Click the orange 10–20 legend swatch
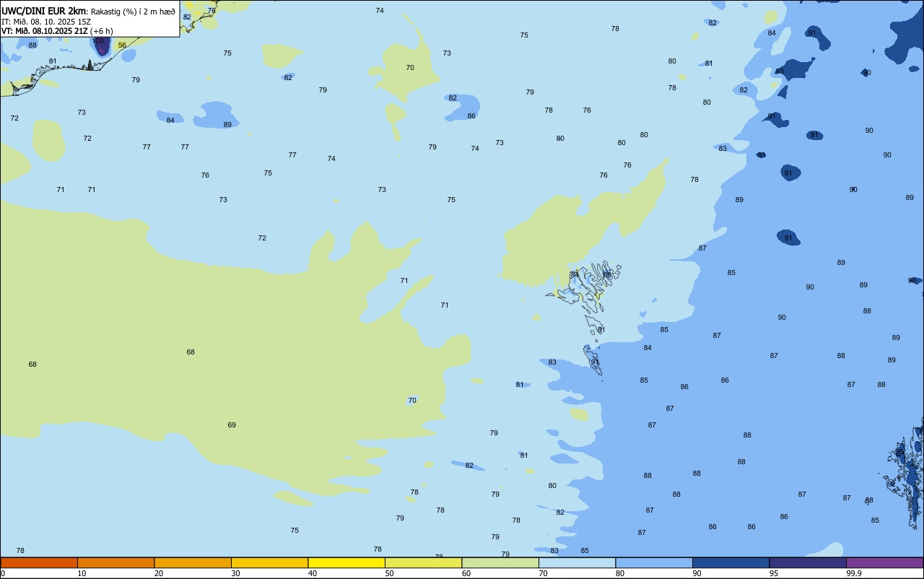 tap(115, 562)
